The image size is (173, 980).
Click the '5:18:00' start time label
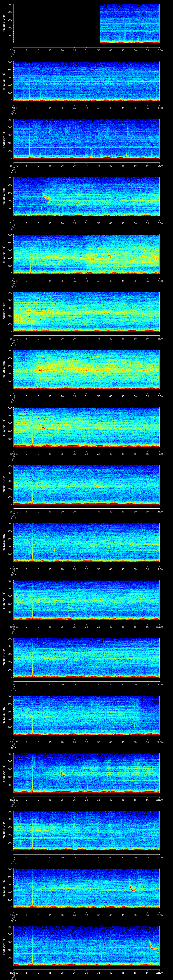(x=14, y=569)
